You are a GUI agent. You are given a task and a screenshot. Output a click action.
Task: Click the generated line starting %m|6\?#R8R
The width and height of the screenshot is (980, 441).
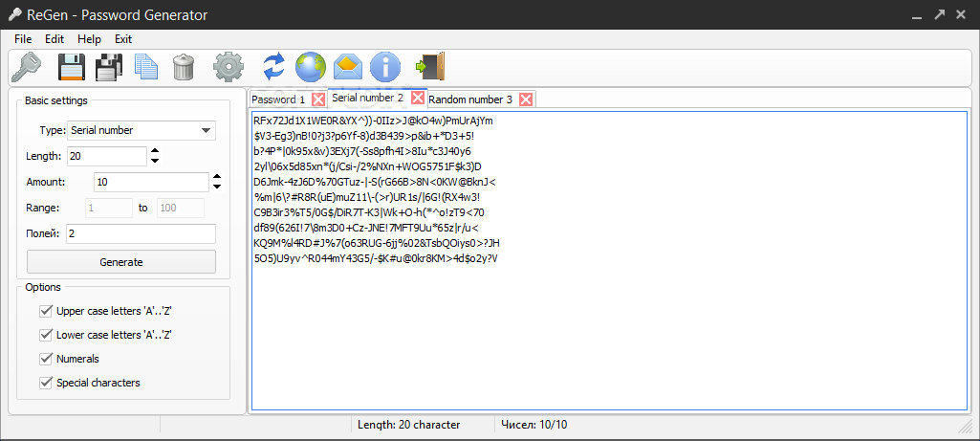point(366,198)
